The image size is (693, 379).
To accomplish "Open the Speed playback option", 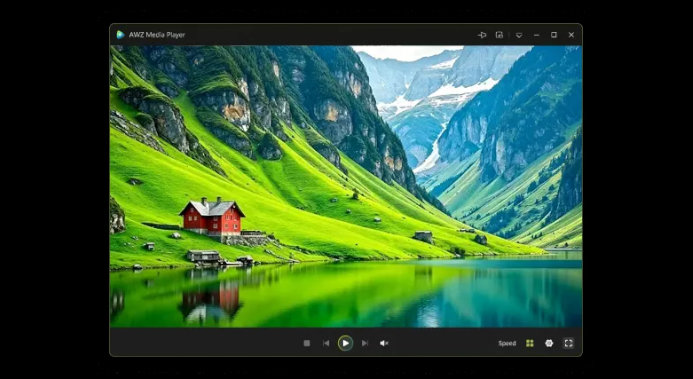I will pyautogui.click(x=507, y=343).
